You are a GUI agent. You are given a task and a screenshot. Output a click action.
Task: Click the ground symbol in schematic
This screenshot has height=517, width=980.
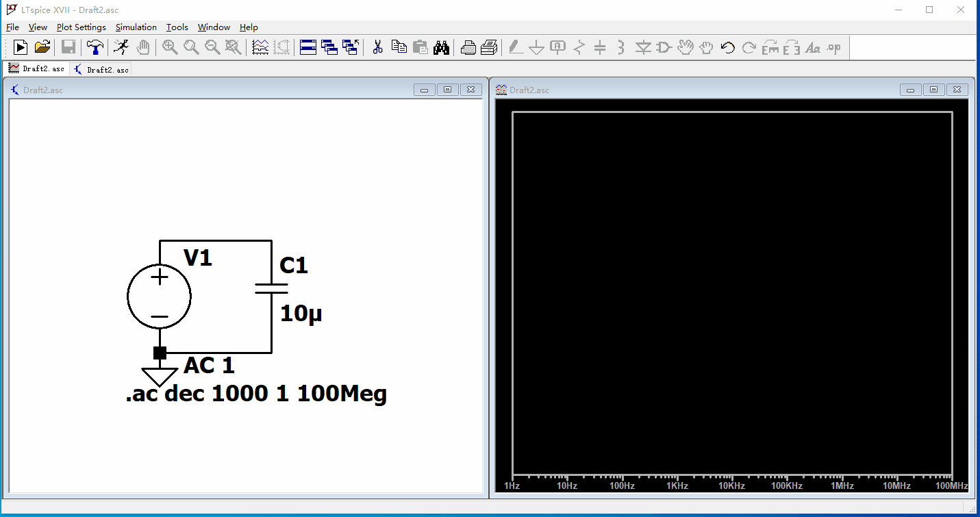(x=160, y=377)
